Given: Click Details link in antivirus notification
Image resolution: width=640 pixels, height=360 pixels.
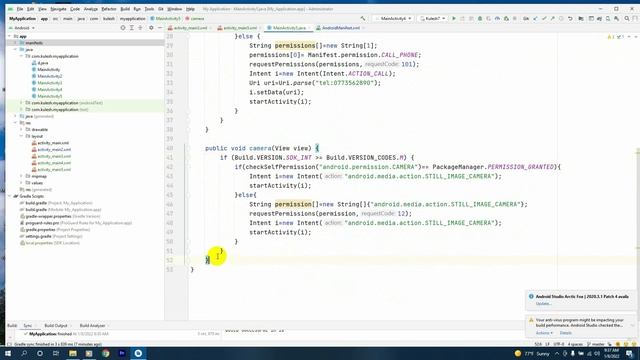Looking at the screenshot, I should point(565,333).
